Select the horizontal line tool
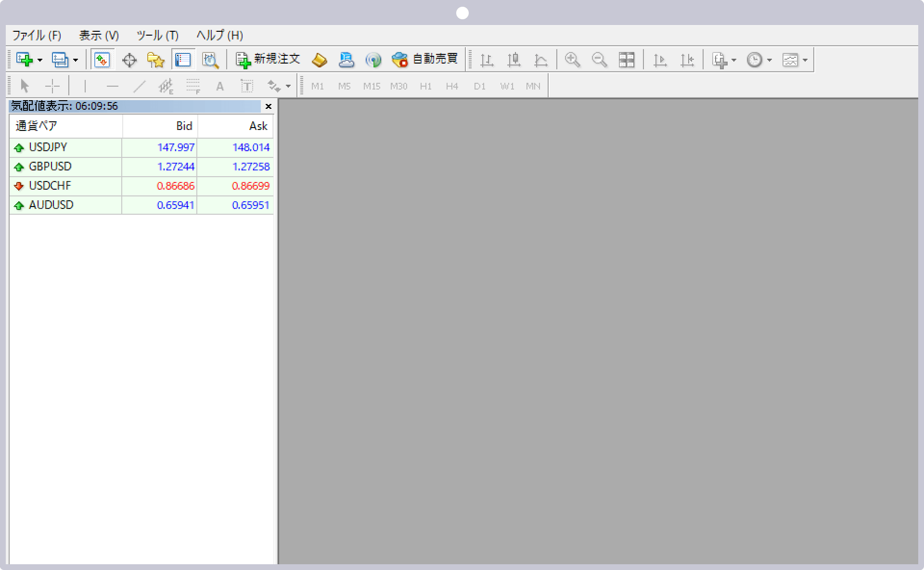Screen dimensions: 924x570 [x=112, y=86]
